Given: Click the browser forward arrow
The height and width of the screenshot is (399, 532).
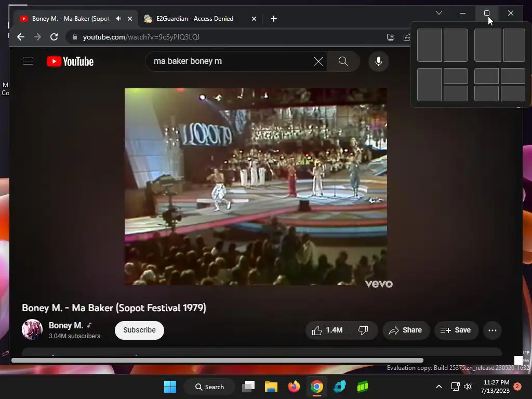Looking at the screenshot, I should pos(37,37).
